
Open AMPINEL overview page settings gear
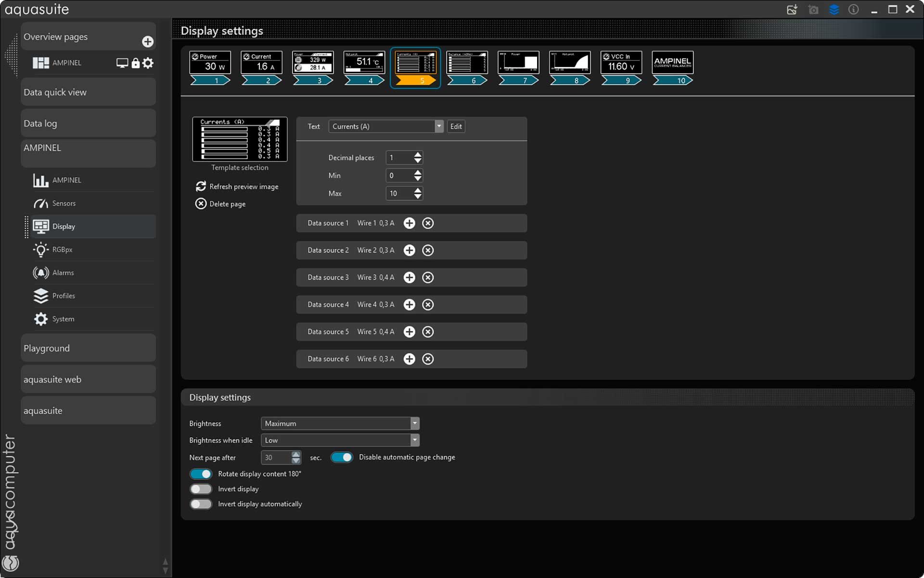point(148,63)
